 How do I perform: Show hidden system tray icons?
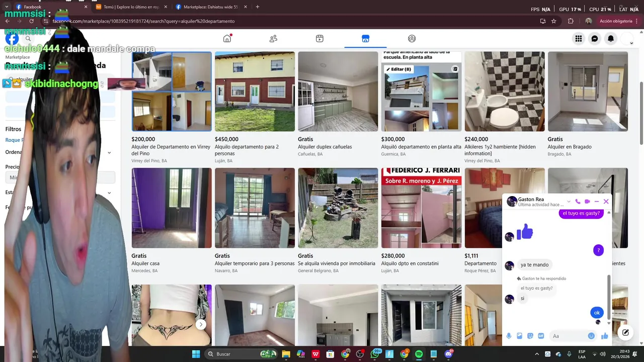click(x=536, y=354)
